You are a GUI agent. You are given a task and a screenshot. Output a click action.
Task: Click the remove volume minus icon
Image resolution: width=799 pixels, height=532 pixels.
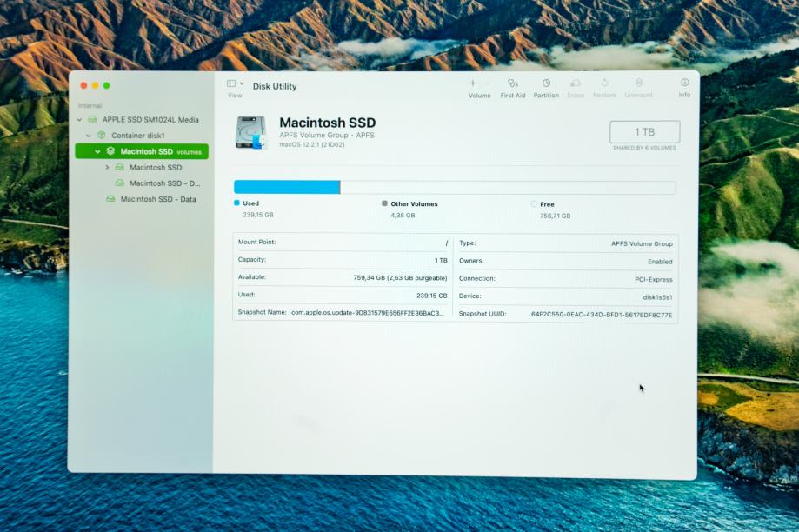(487, 83)
